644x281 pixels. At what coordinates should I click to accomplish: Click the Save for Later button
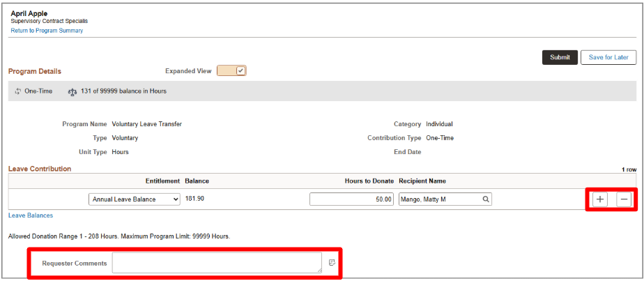608,57
